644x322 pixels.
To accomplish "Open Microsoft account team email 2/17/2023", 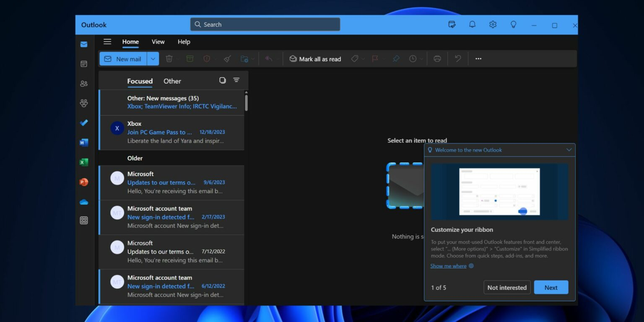I will (171, 218).
